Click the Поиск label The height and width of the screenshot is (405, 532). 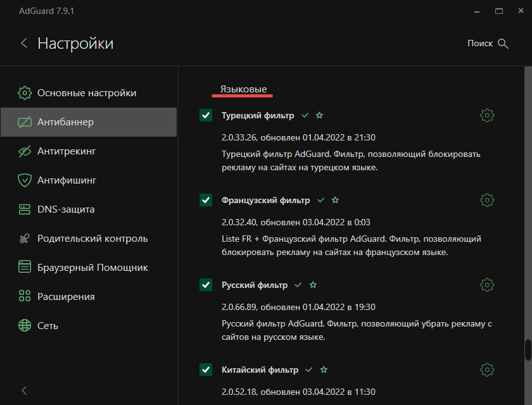coord(480,44)
